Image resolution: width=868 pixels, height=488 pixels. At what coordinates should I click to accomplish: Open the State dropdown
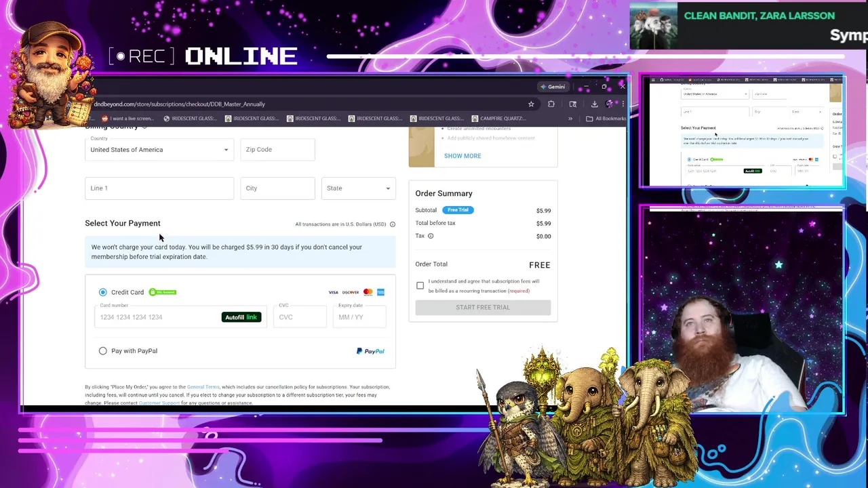pyautogui.click(x=359, y=188)
